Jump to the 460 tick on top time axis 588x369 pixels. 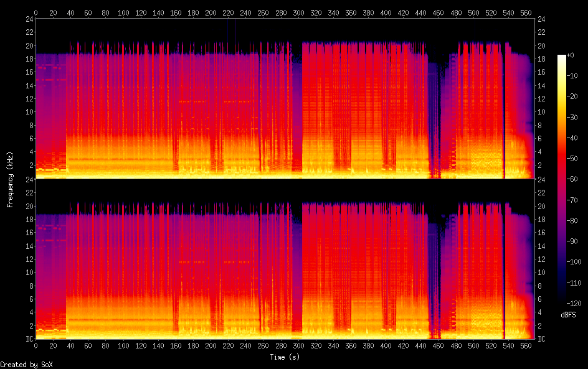tap(439, 12)
